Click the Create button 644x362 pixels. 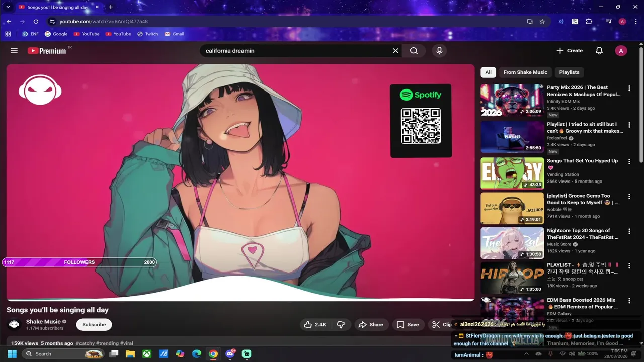pos(570,51)
